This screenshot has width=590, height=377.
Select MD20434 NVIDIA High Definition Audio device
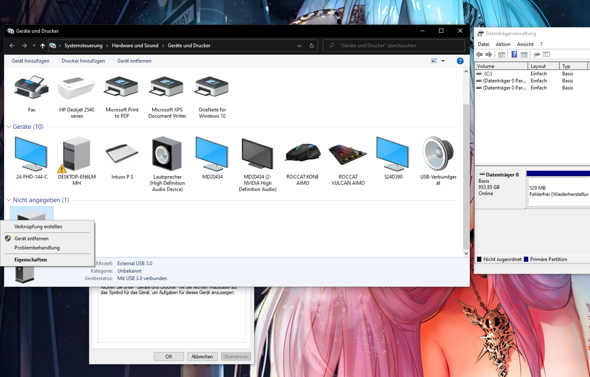257,154
